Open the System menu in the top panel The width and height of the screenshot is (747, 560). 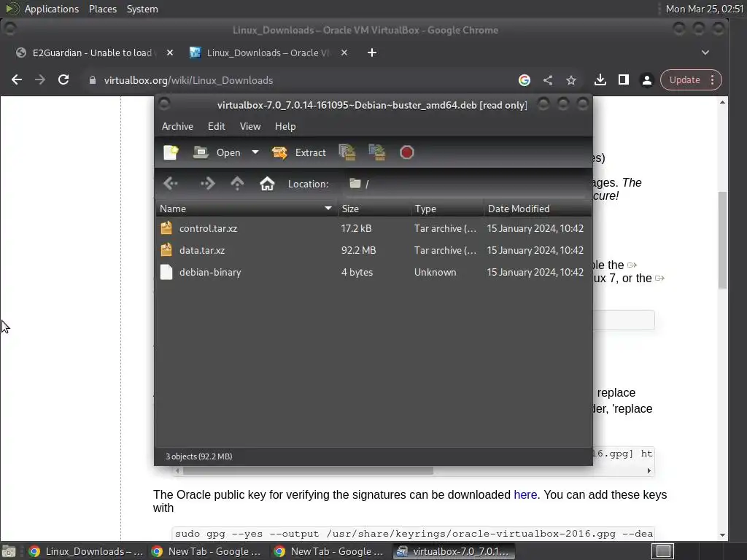tap(142, 9)
